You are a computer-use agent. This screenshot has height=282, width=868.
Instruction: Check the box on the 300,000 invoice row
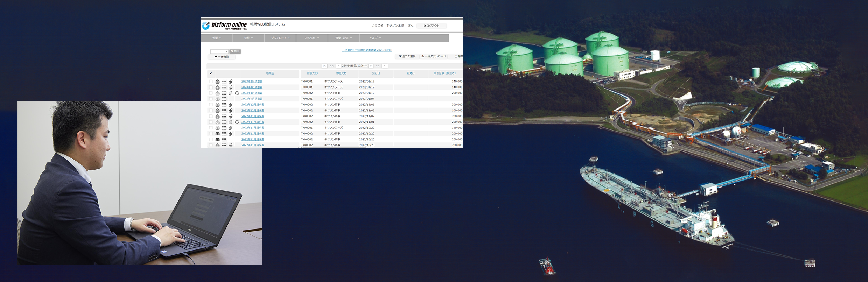click(x=211, y=105)
